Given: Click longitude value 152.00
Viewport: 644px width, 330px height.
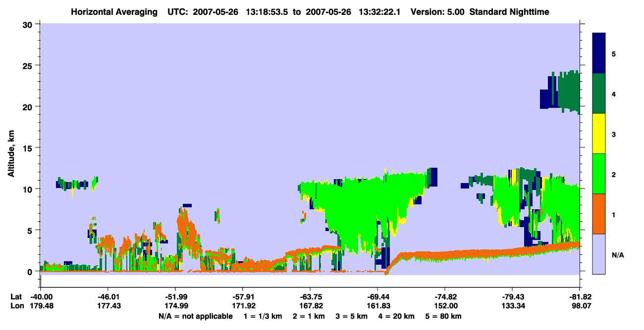Looking at the screenshot, I should (445, 306).
